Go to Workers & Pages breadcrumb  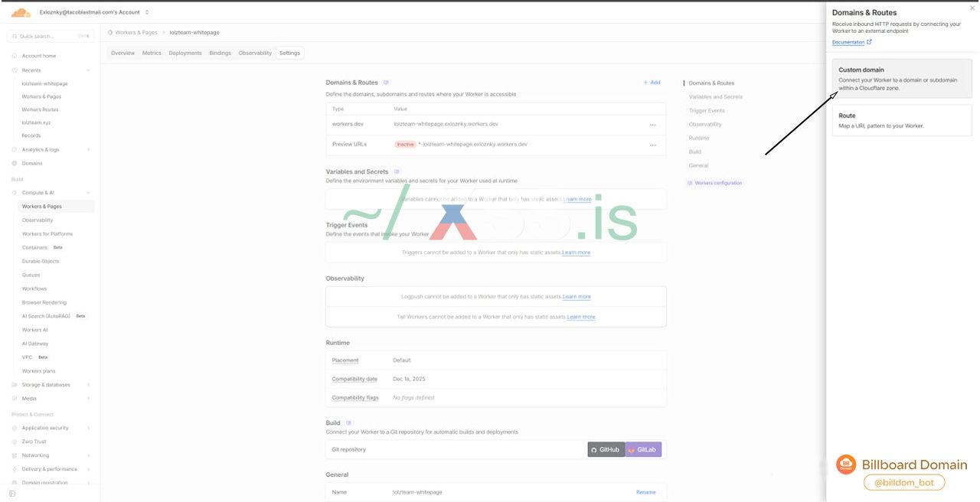[136, 33]
